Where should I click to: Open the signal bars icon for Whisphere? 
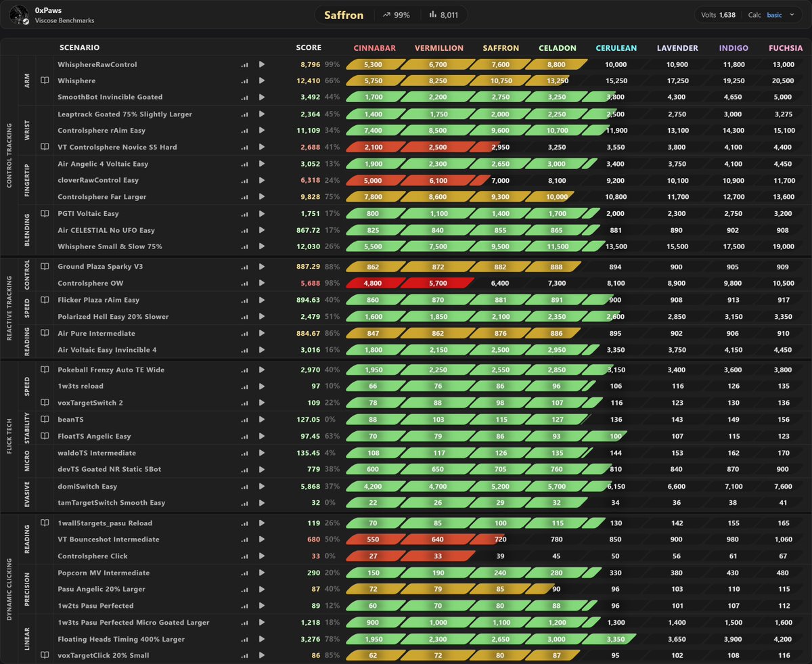pos(244,81)
